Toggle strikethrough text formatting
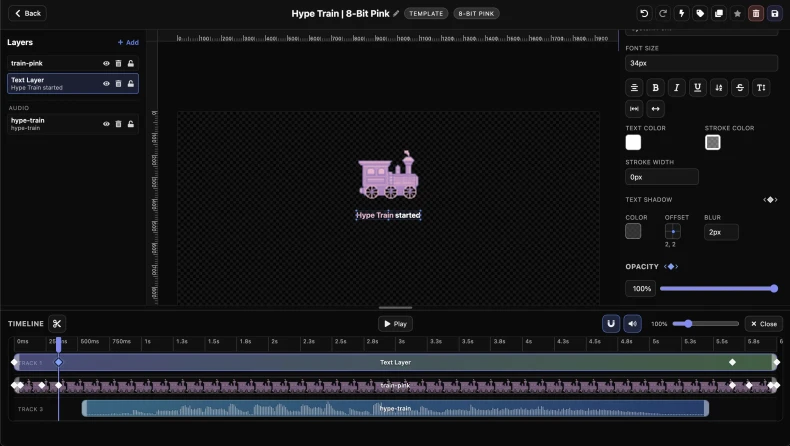Screen dimensions: 790x446 [740, 88]
